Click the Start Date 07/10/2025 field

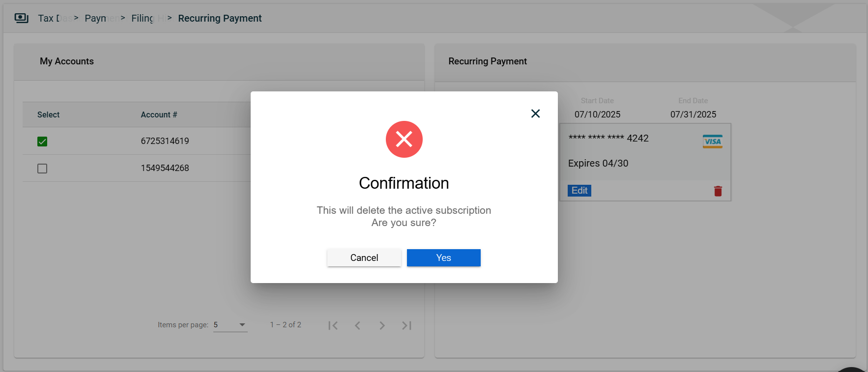597,114
